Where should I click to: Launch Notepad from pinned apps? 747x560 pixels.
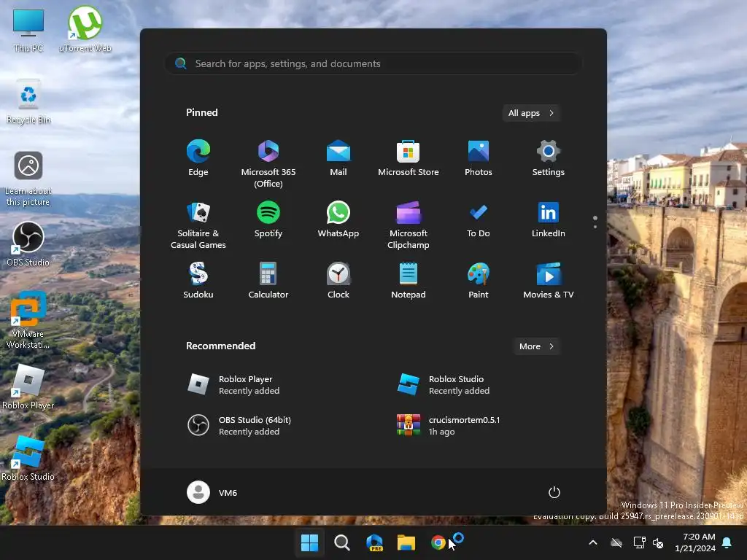[409, 281]
